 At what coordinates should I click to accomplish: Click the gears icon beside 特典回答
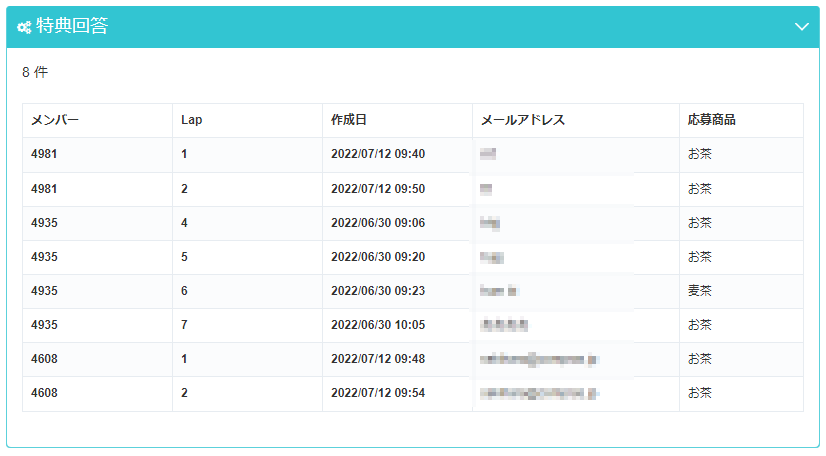(24, 28)
